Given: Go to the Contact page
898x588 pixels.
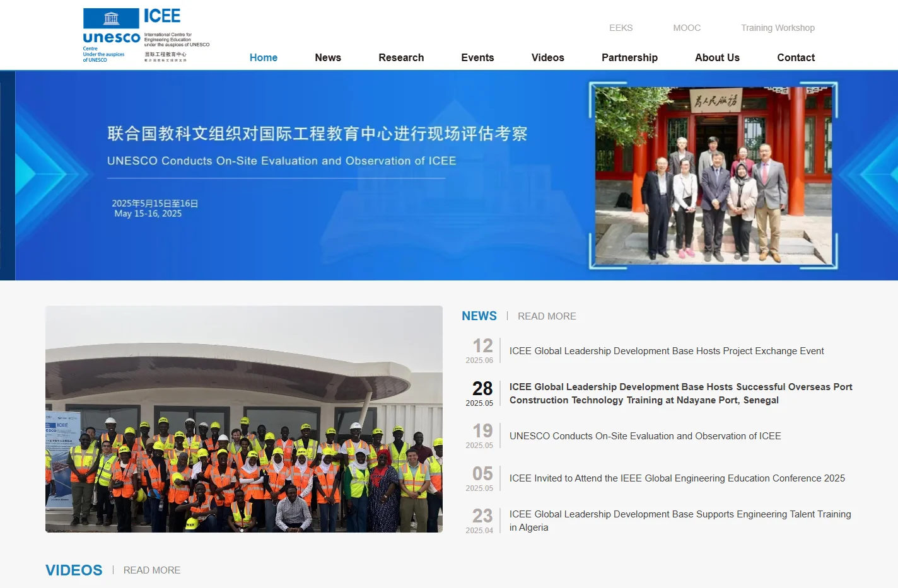Looking at the screenshot, I should click(796, 57).
